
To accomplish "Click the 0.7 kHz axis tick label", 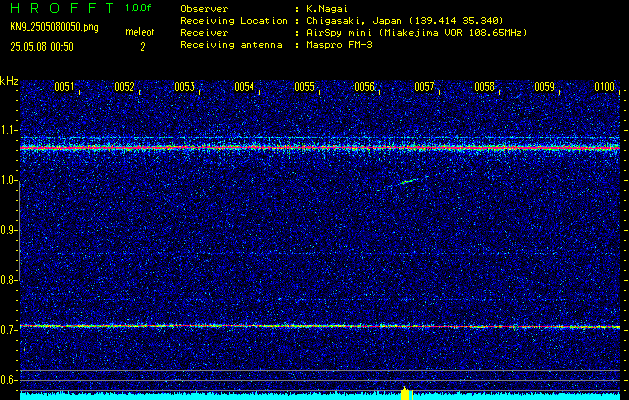I will click(9, 330).
